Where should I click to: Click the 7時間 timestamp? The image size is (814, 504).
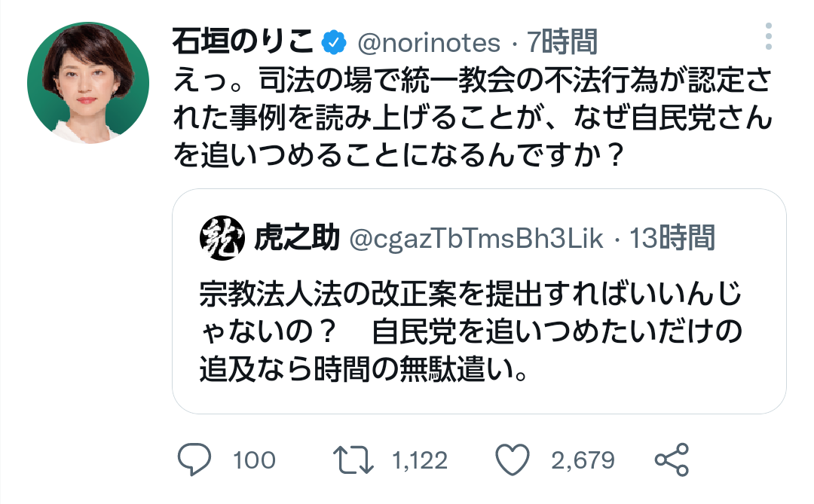[562, 43]
